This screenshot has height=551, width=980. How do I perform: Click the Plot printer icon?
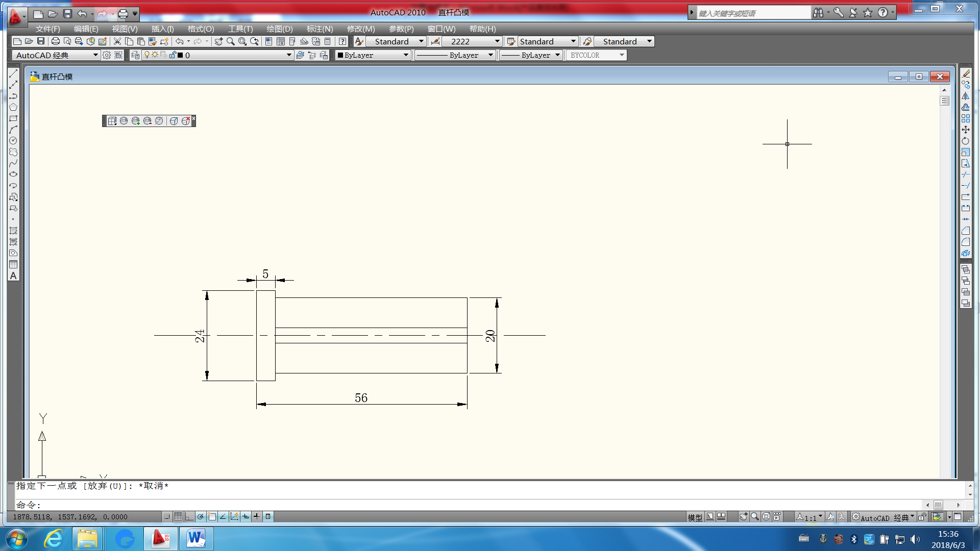tap(56, 41)
